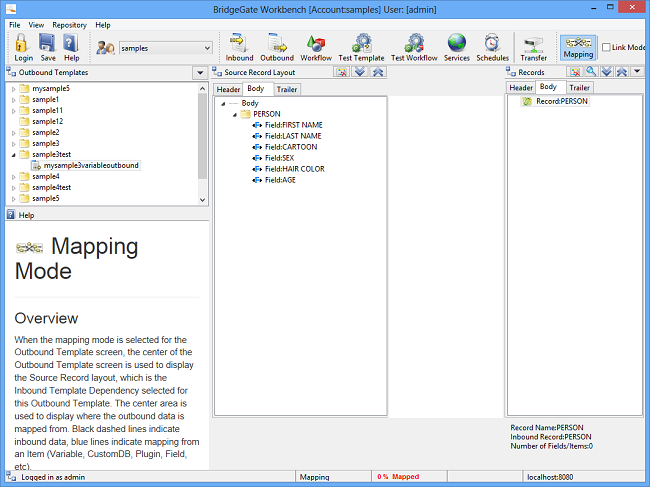Open Inbound templates toolbar icon
This screenshot has width=650, height=487.
pyautogui.click(x=239, y=43)
